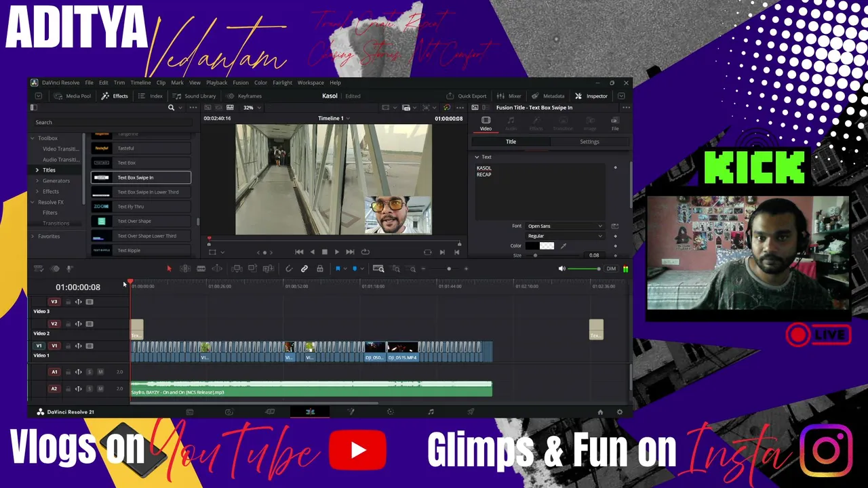This screenshot has height=488, width=868.
Task: Open the Deliver page
Action: coord(471,411)
